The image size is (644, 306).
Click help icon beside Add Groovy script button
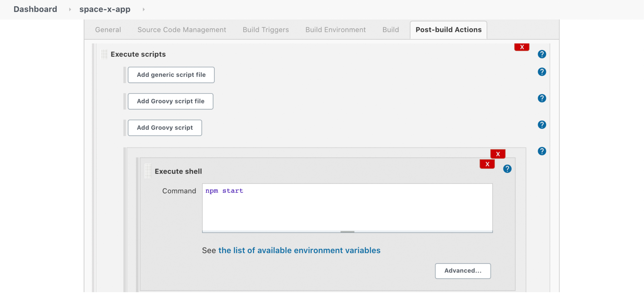click(542, 125)
